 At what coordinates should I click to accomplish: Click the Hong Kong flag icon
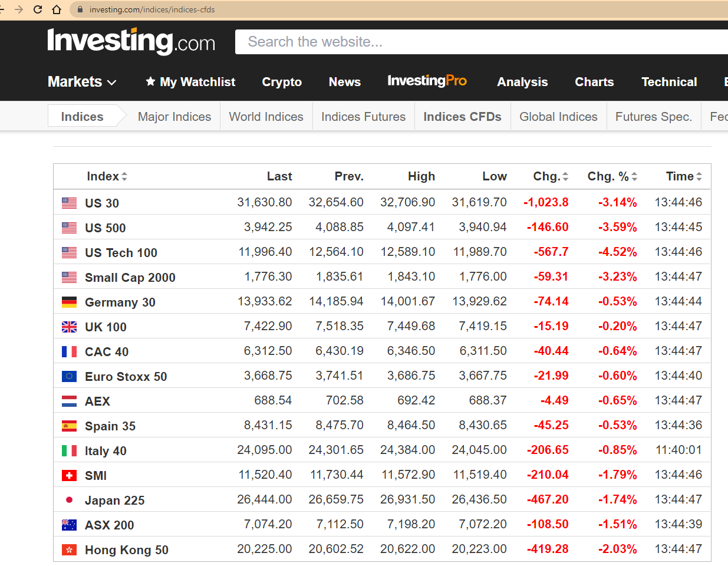(69, 550)
